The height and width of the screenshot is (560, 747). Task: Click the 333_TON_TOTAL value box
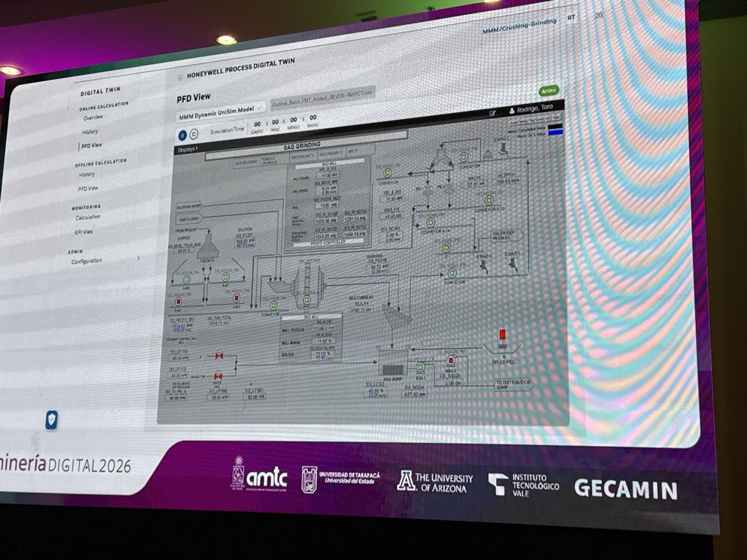point(220,322)
